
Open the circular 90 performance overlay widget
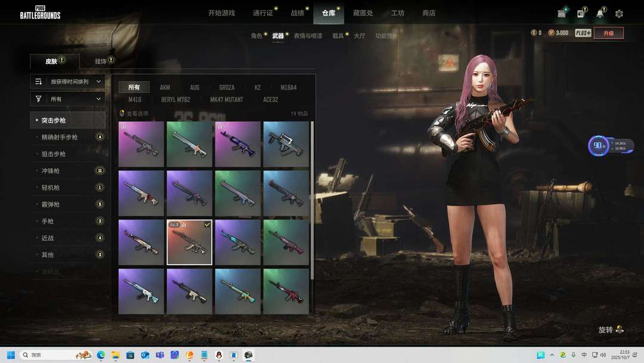[x=599, y=146]
